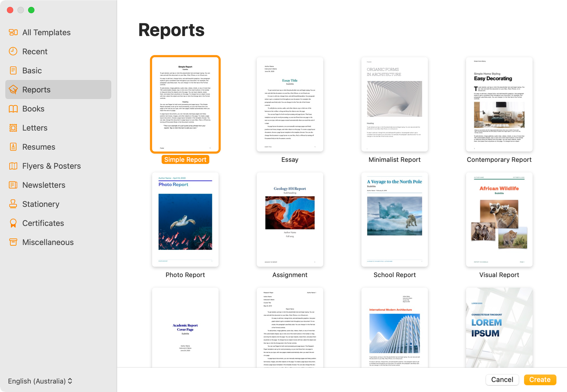Image resolution: width=567 pixels, height=392 pixels.
Task: Open the Photo Report template
Action: (x=185, y=220)
